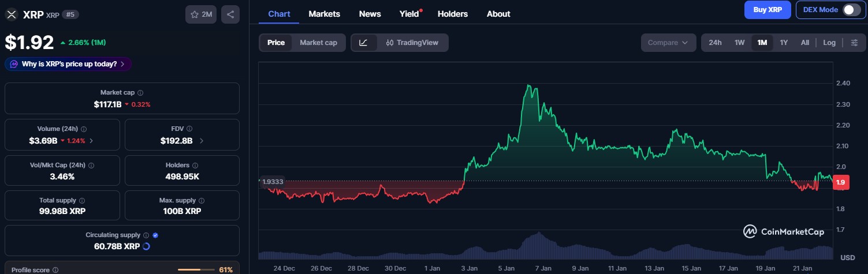This screenshot has width=868, height=274.
Task: Open the Holders tab
Action: pyautogui.click(x=453, y=14)
